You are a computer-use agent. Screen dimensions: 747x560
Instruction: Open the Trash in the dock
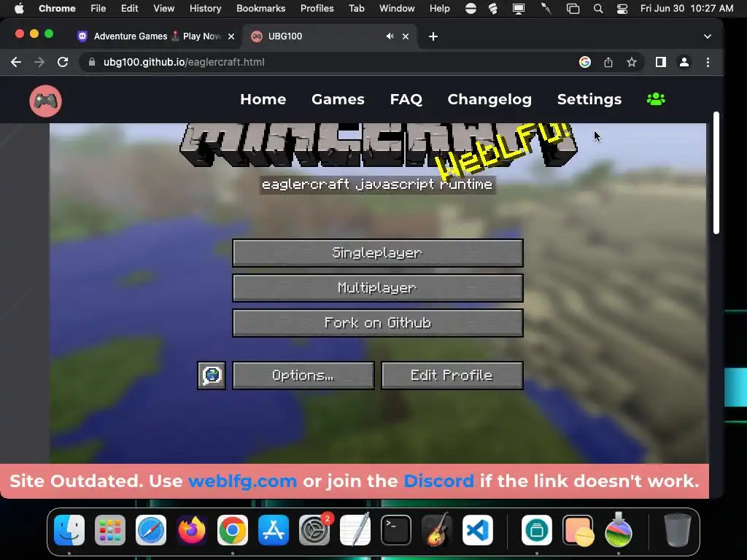[x=678, y=530]
